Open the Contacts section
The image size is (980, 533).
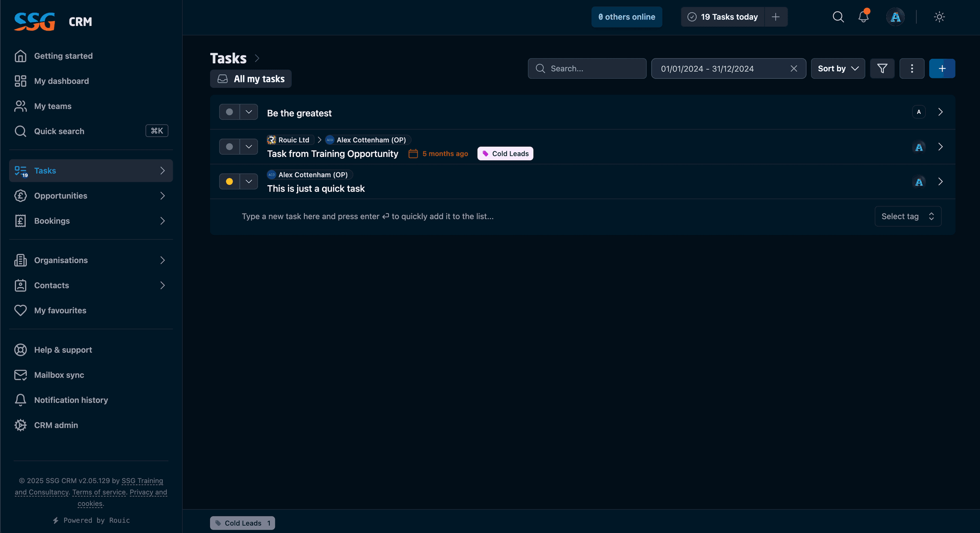click(x=51, y=285)
